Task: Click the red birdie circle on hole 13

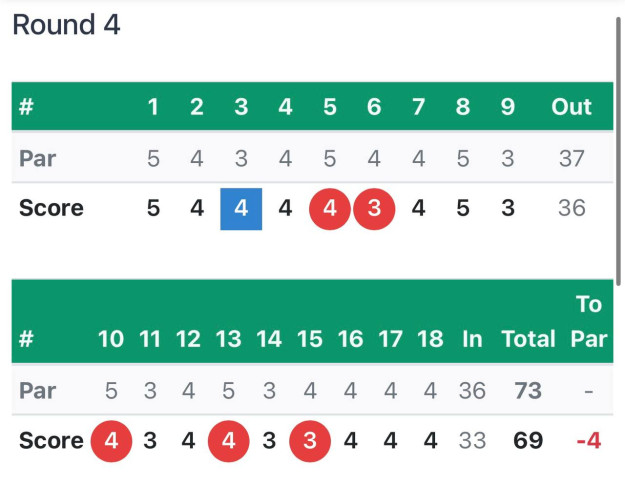Action: [x=228, y=441]
